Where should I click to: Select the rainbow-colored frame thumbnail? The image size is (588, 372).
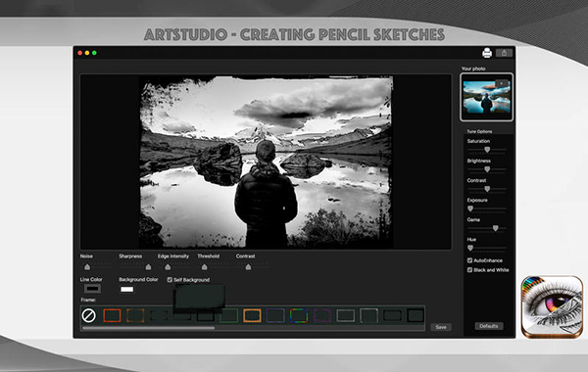point(299,315)
